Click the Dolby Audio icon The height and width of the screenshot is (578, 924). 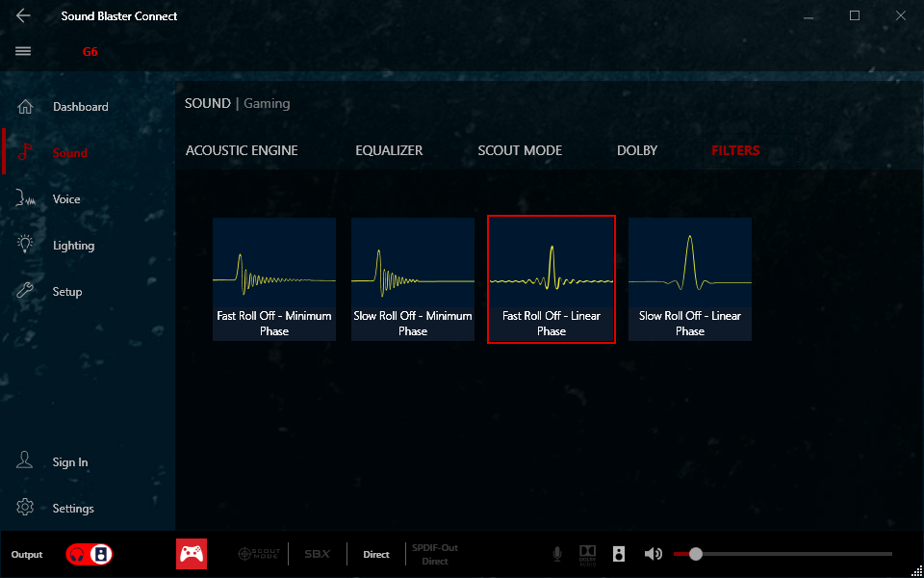click(x=587, y=554)
